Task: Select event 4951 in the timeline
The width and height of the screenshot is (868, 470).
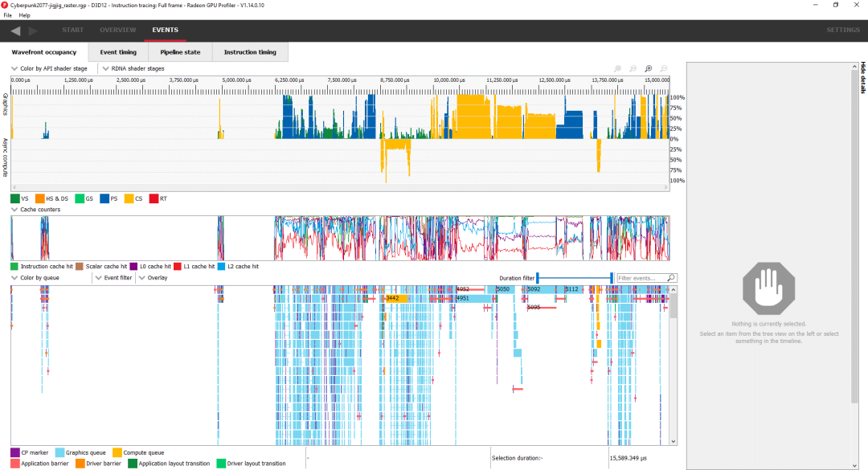Action: (473, 298)
